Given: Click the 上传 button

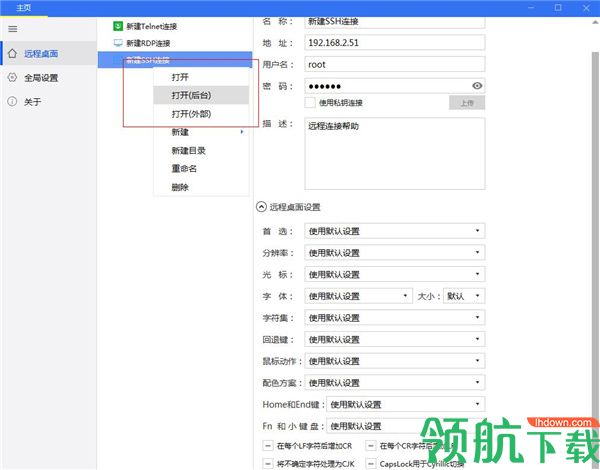Looking at the screenshot, I should [x=467, y=103].
